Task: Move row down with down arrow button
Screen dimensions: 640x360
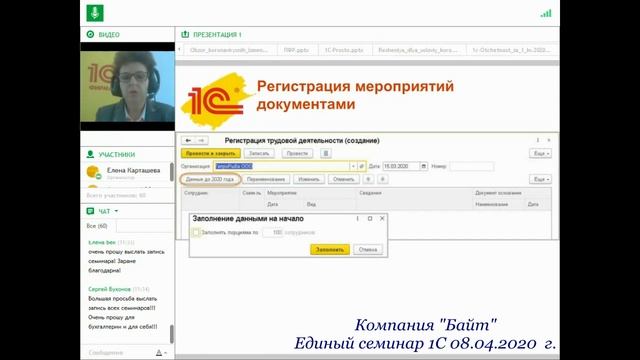Action: tap(382, 179)
